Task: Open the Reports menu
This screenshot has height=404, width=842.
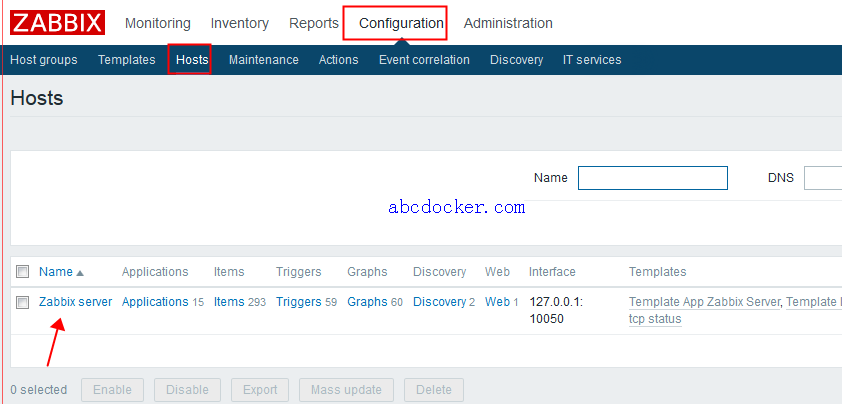Action: (x=313, y=23)
